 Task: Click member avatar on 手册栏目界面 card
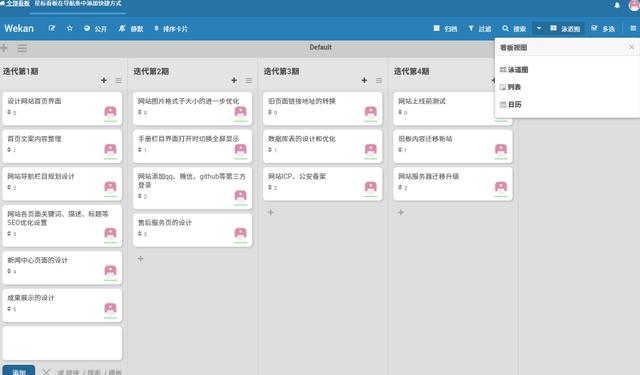tap(240, 149)
